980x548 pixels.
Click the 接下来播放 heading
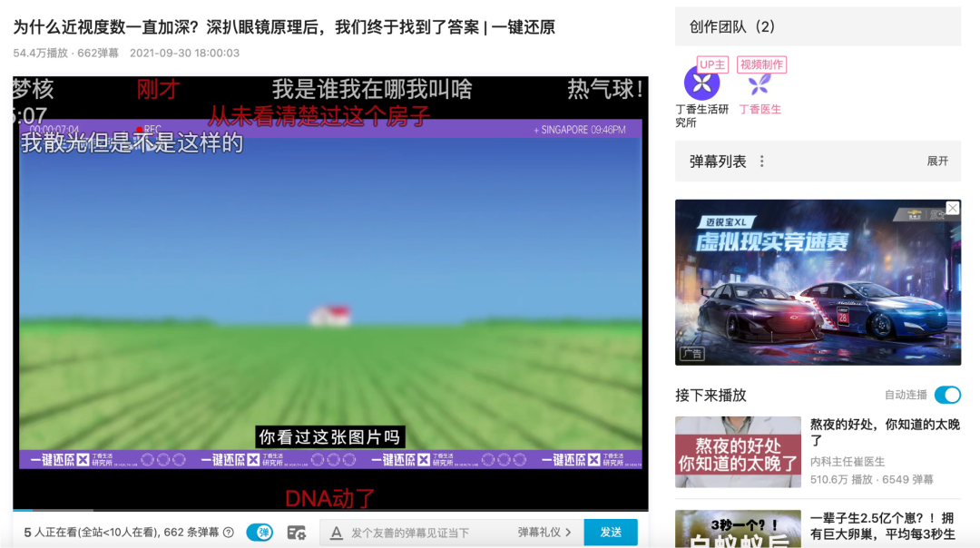[710, 395]
